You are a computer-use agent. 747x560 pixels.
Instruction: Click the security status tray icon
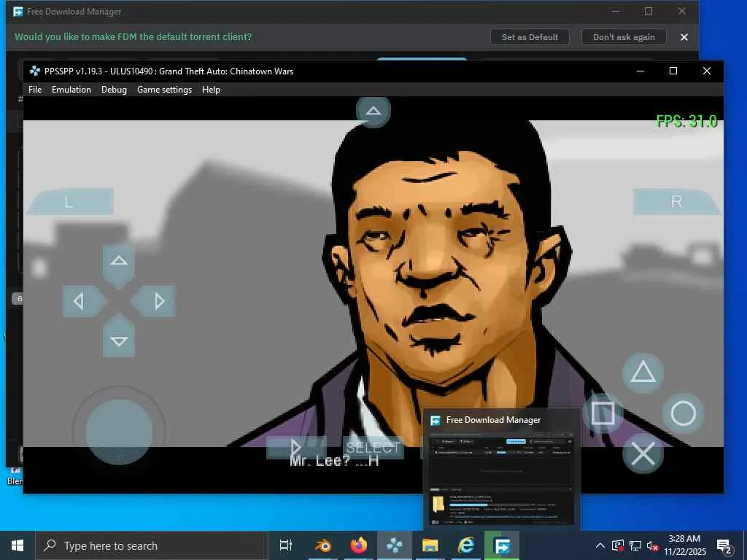point(618,545)
